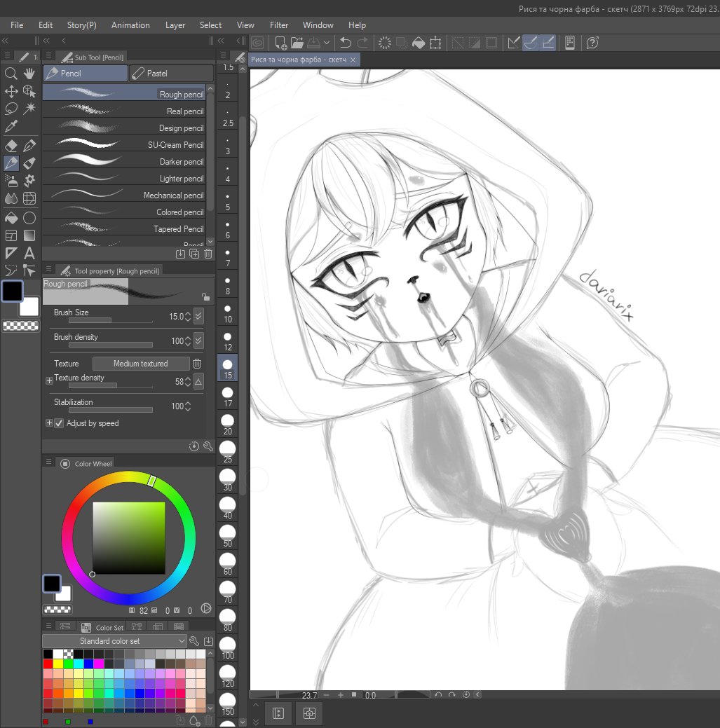The height and width of the screenshot is (728, 720).
Task: Select the Eraser tool
Action: point(11,145)
